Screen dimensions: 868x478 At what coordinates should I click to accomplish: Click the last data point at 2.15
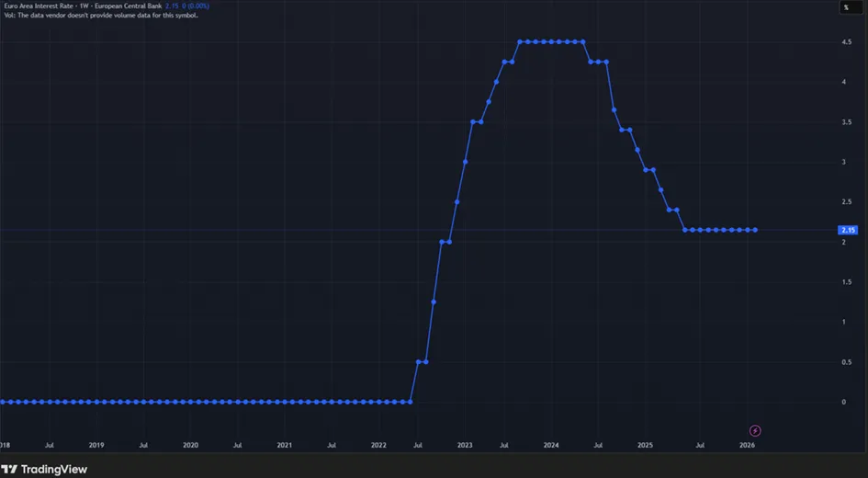(755, 230)
